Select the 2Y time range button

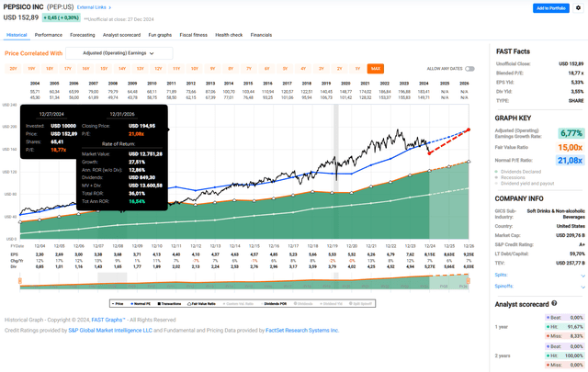point(339,69)
